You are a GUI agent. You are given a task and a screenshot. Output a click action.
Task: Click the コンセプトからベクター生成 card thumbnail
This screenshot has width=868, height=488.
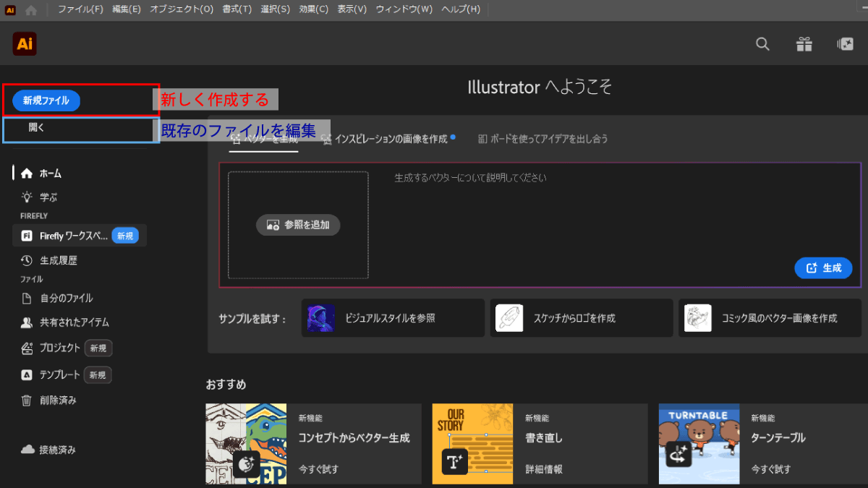pos(246,444)
